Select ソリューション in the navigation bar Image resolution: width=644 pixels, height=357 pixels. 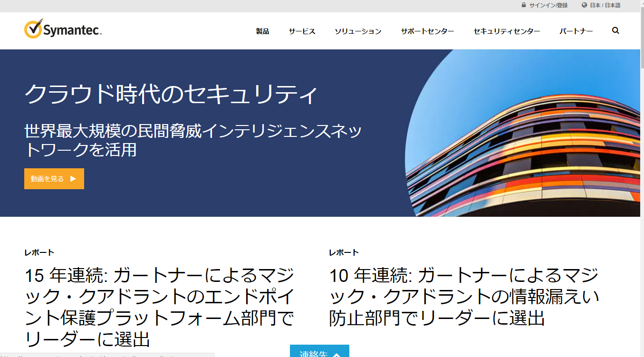pyautogui.click(x=357, y=31)
